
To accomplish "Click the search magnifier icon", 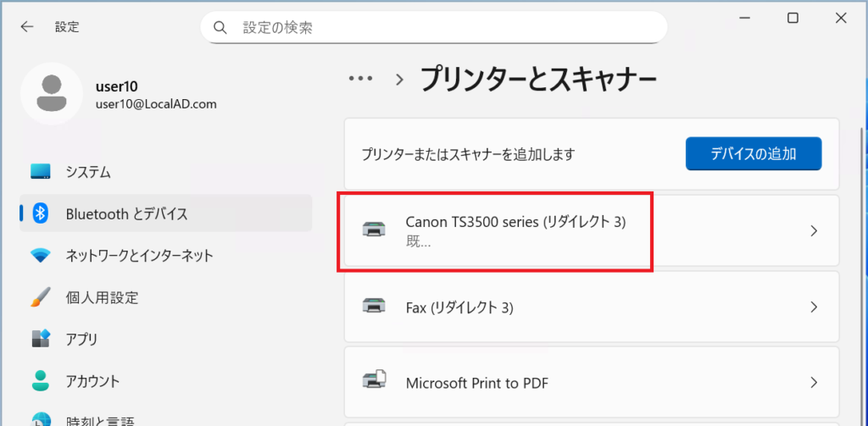I will 220,28.
